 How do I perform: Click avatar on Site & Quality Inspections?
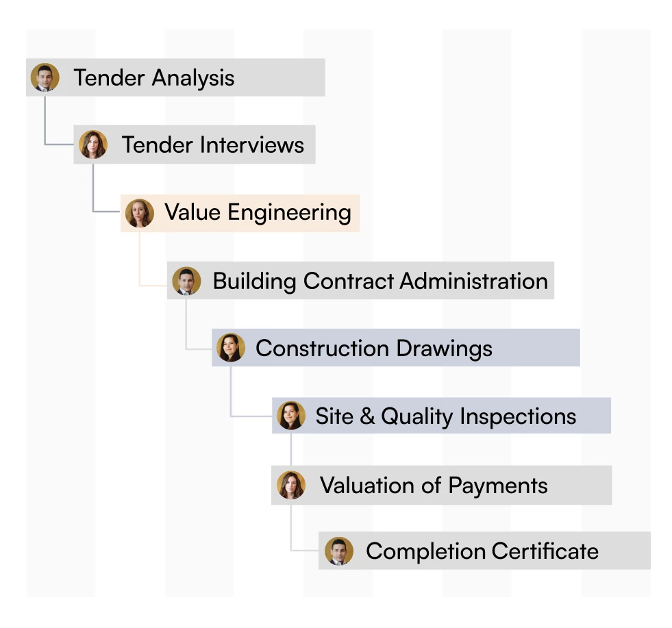point(291,415)
